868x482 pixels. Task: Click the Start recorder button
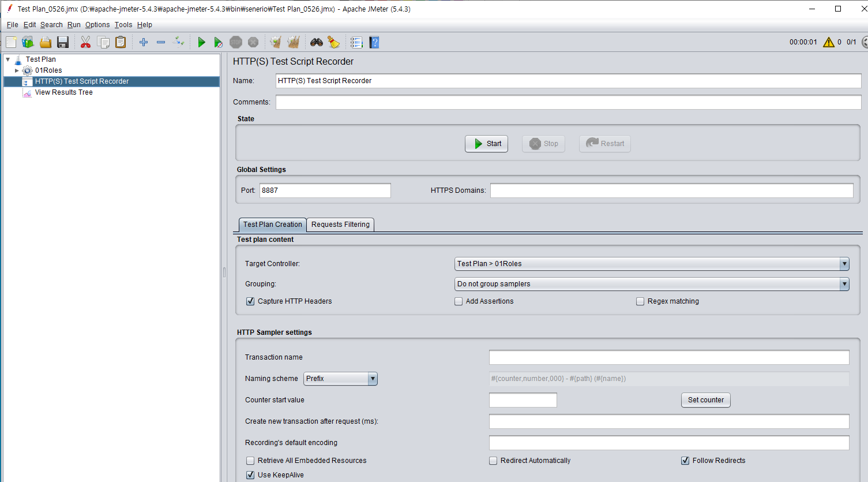(x=486, y=144)
